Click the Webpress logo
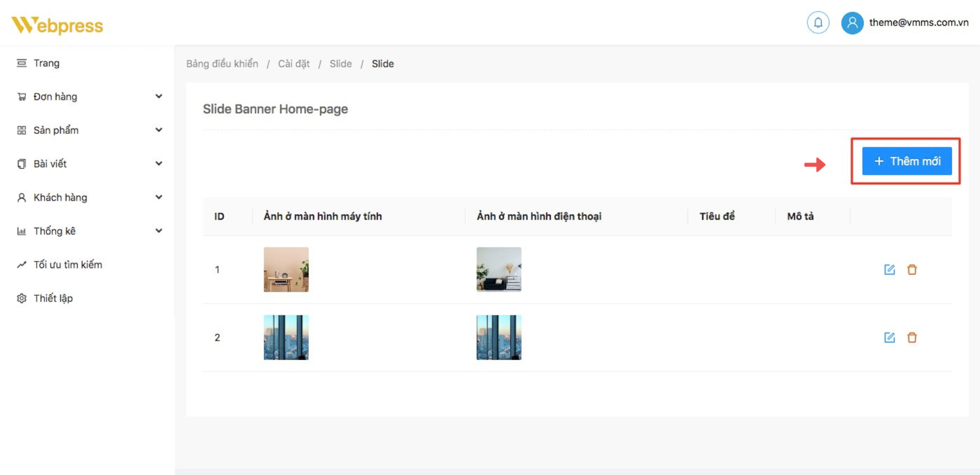Image resolution: width=980 pixels, height=475 pixels. [x=57, y=25]
